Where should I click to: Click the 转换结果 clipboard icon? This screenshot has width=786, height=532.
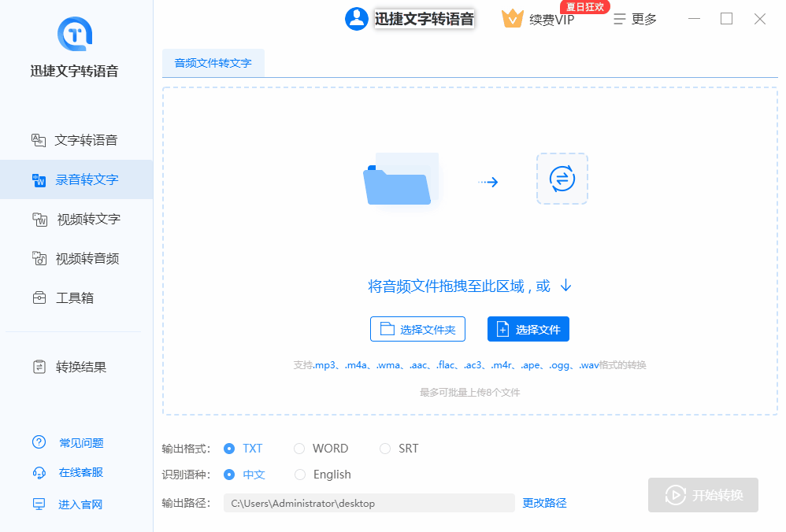pyautogui.click(x=39, y=368)
